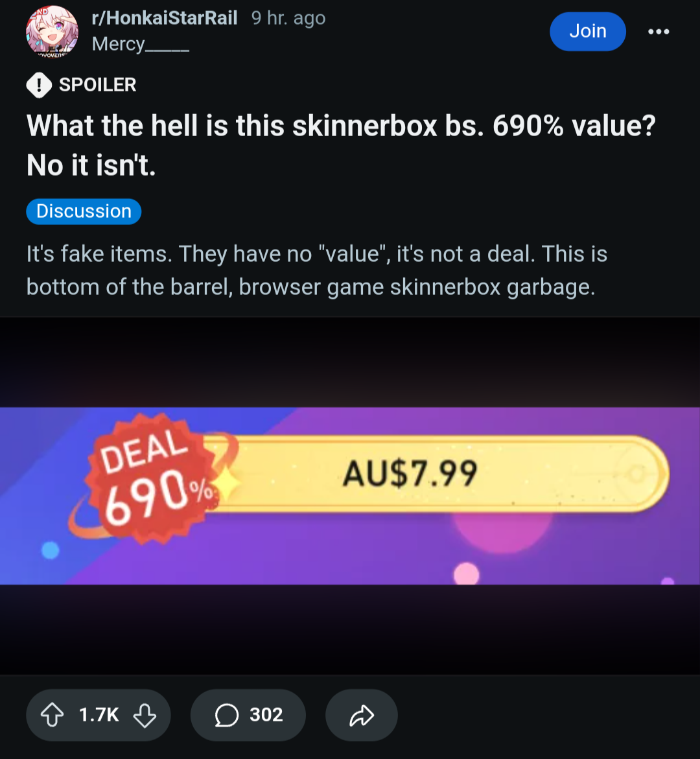700x759 pixels.
Task: Click the 9 hr. ago timestamp
Action: pos(288,18)
